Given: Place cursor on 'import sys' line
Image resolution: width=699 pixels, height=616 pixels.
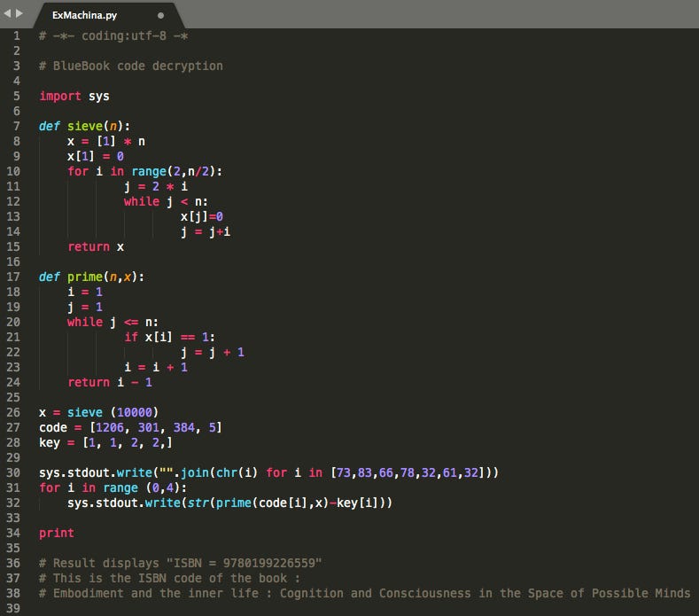Looking at the screenshot, I should pyautogui.click(x=74, y=97).
